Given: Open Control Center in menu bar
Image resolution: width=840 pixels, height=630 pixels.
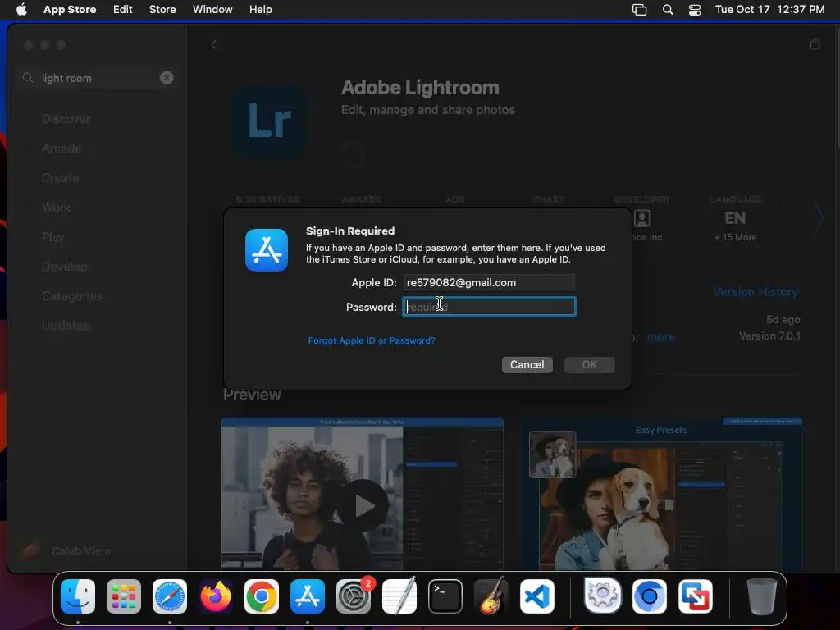Looking at the screenshot, I should [x=695, y=10].
